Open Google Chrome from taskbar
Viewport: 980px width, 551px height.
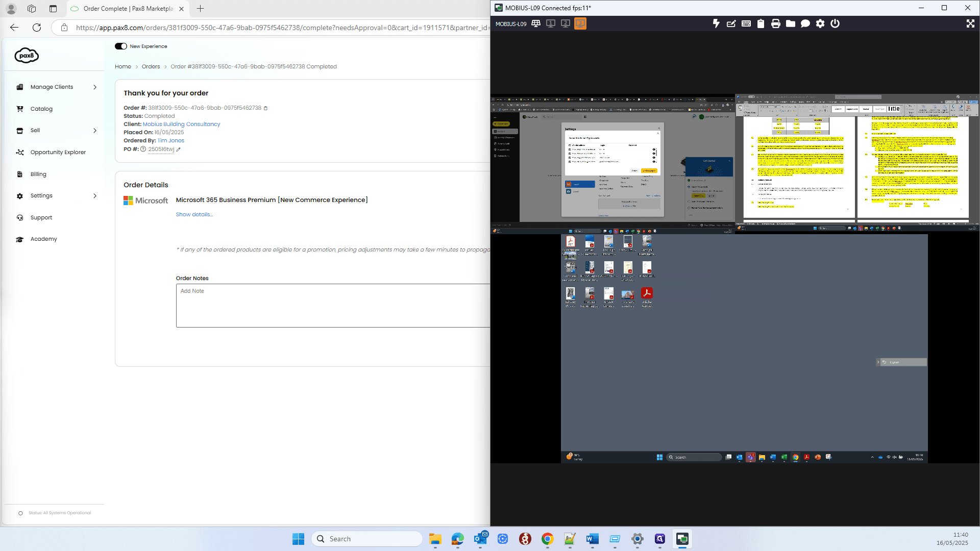pyautogui.click(x=548, y=539)
